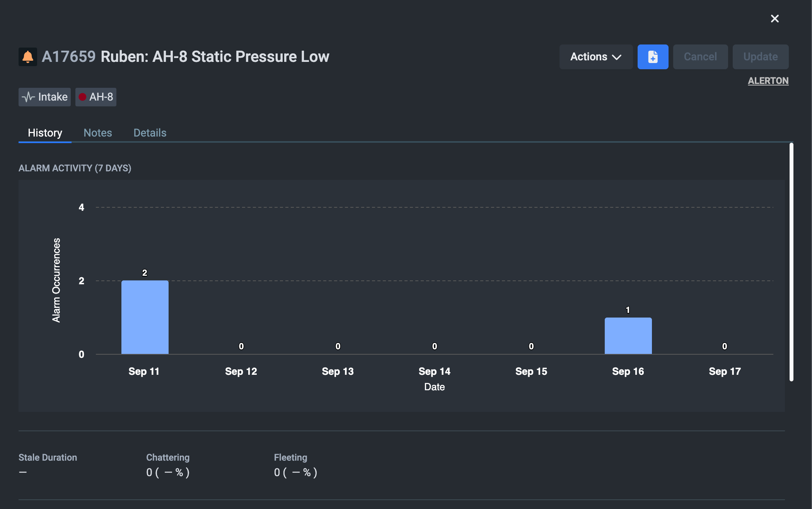Click the Sep 11 bar in chart
Viewport: 812px width, 509px height.
click(x=145, y=317)
